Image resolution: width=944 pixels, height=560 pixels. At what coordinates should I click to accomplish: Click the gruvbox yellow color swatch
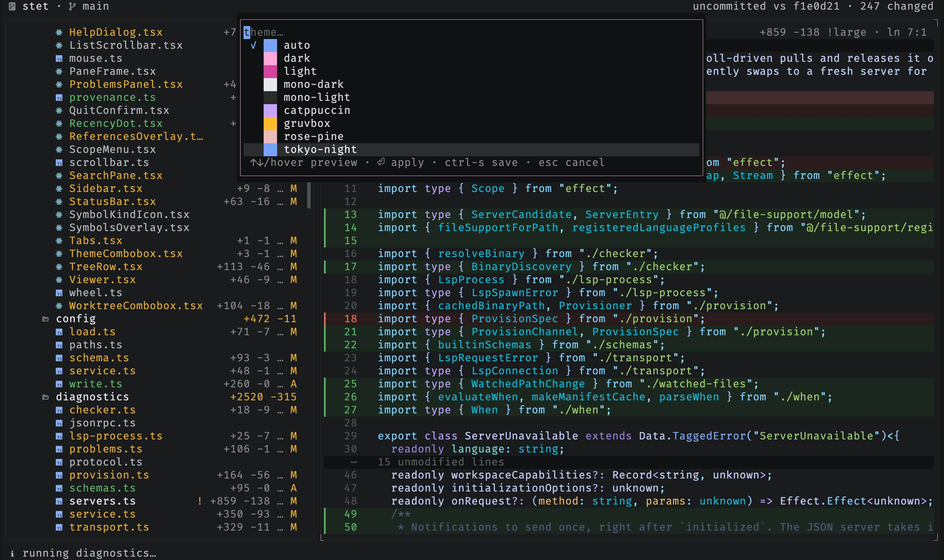click(270, 124)
